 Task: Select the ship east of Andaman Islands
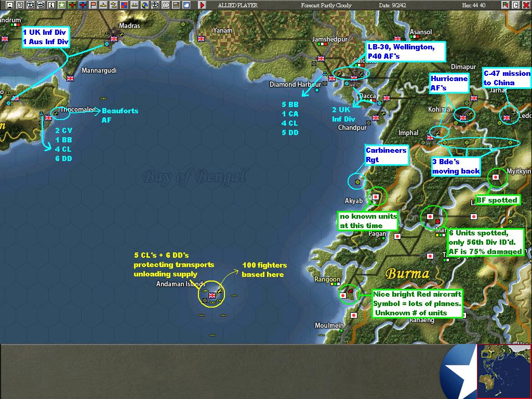pyautogui.click(x=234, y=296)
